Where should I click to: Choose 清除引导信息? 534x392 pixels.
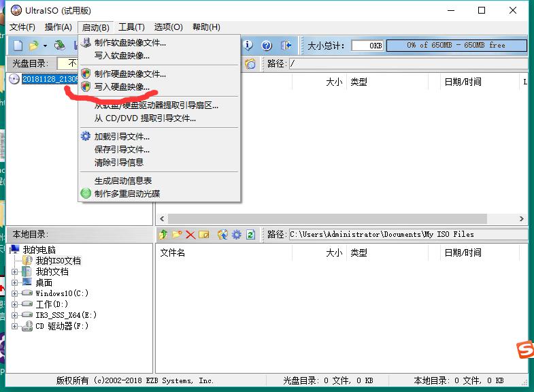click(x=159, y=163)
